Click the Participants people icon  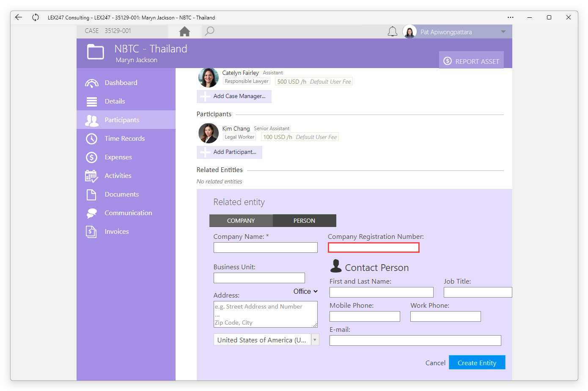coord(92,120)
